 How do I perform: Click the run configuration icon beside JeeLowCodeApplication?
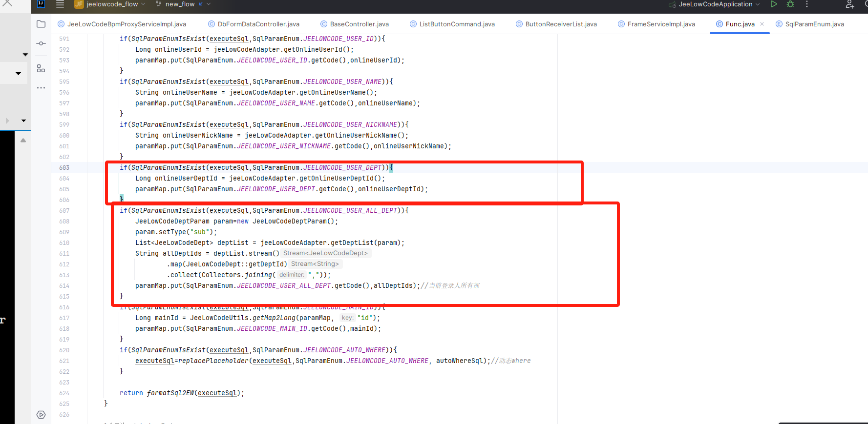[x=673, y=4]
